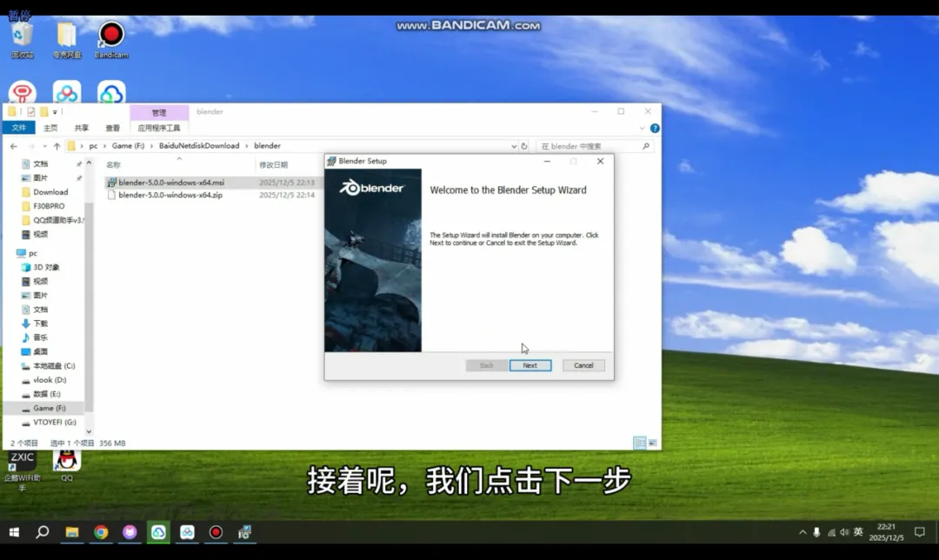Image resolution: width=939 pixels, height=560 pixels.
Task: Open Windows Start menu
Action: pyautogui.click(x=14, y=532)
